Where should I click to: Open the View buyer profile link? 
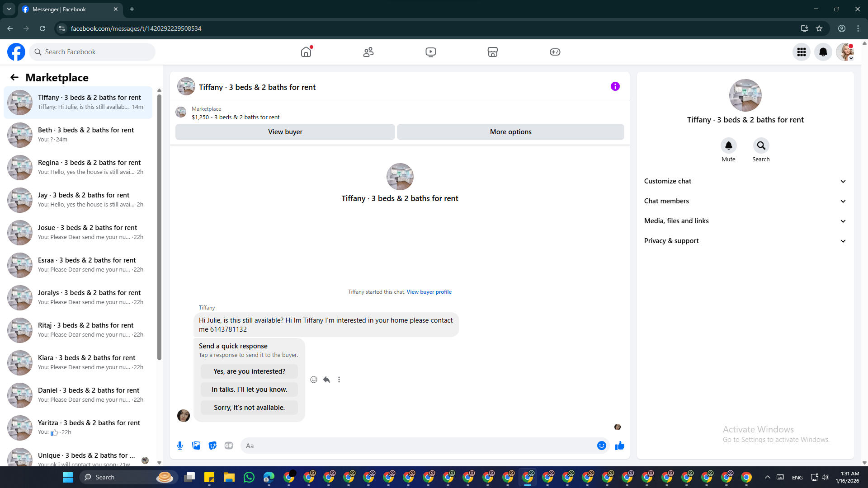point(429,292)
